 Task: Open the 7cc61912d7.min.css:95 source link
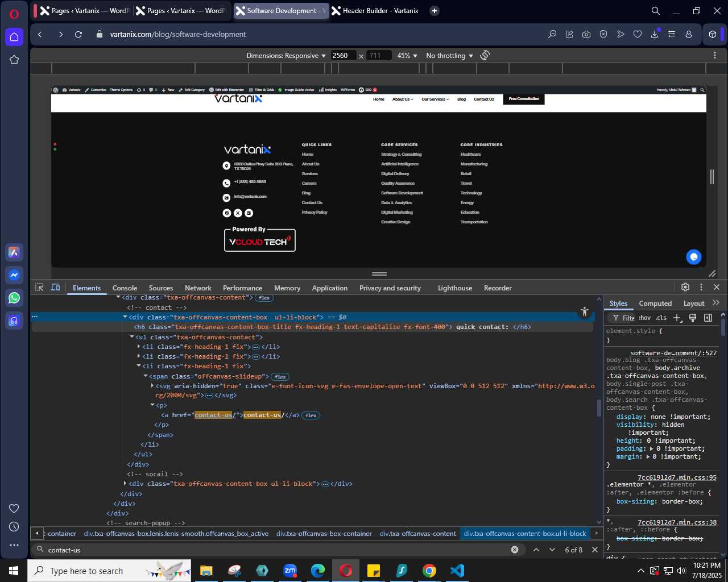[x=677, y=477]
